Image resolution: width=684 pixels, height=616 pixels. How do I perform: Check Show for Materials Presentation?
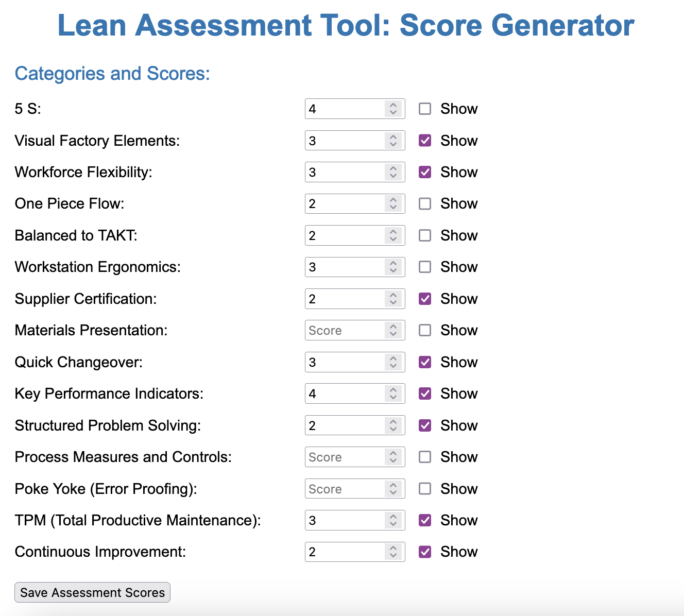tap(424, 330)
